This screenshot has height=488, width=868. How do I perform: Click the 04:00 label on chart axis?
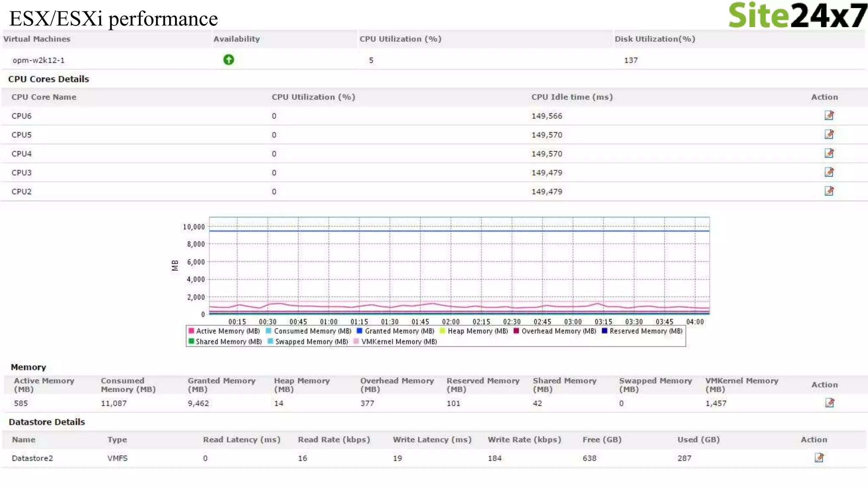click(x=695, y=322)
